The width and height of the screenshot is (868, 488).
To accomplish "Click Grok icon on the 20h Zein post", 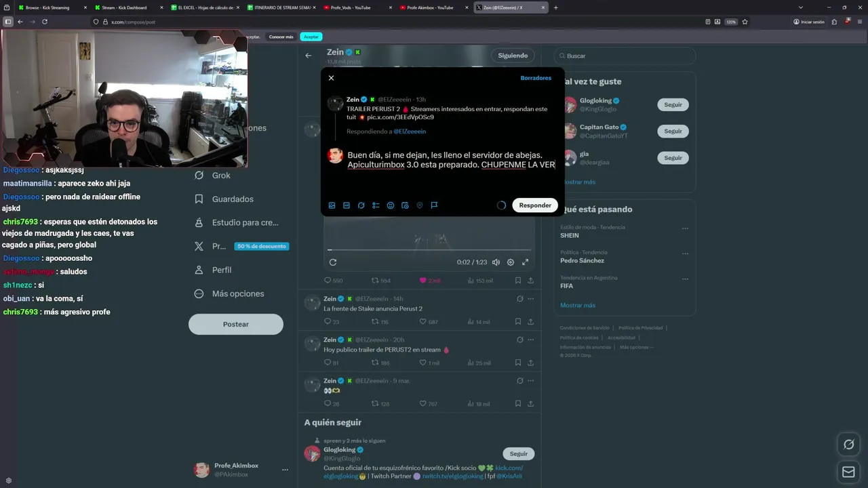I will click(x=520, y=340).
